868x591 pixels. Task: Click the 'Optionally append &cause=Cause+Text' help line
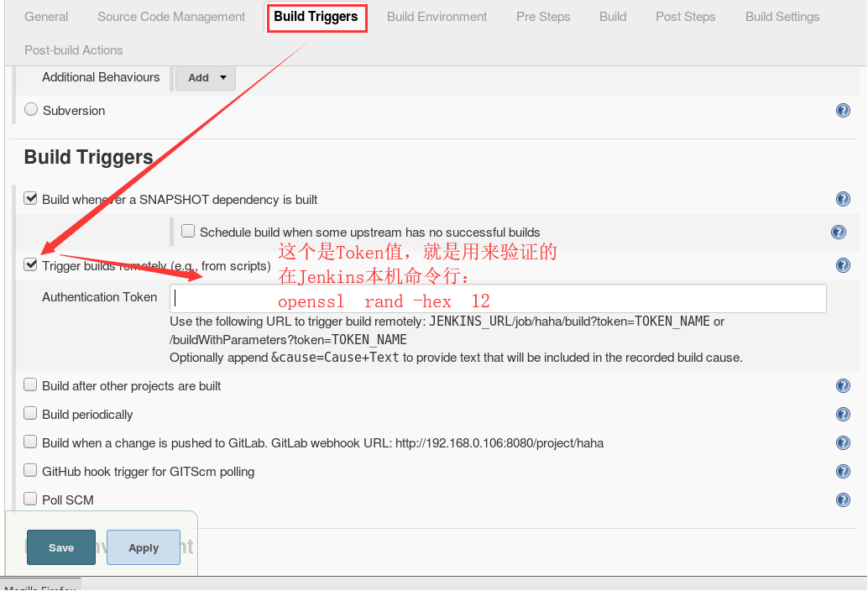click(x=456, y=358)
